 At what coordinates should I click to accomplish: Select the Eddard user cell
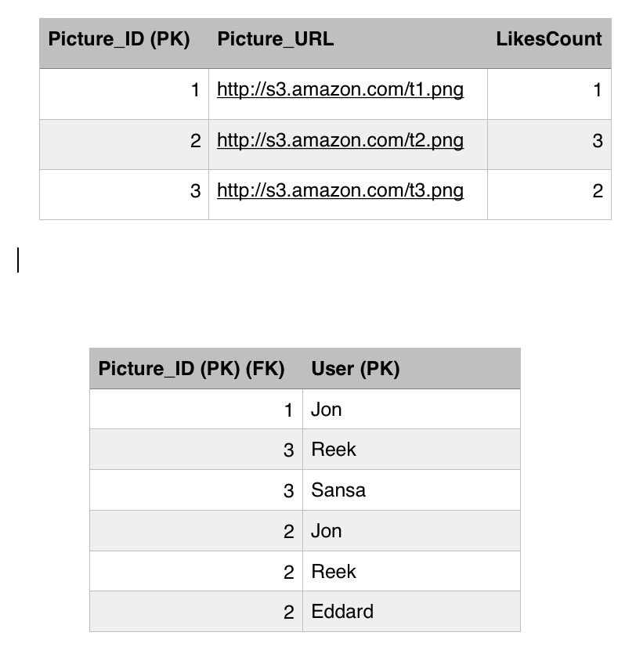coord(342,612)
